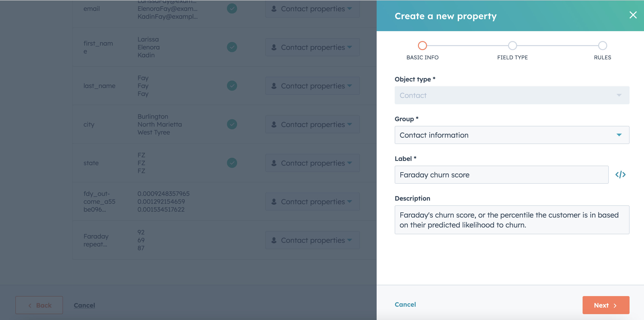644x320 pixels.
Task: Select the Rules step circle
Action: pyautogui.click(x=602, y=45)
